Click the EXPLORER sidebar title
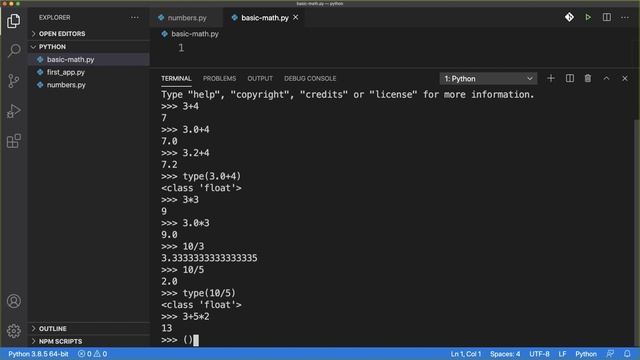Image resolution: width=640 pixels, height=360 pixels. click(x=55, y=18)
